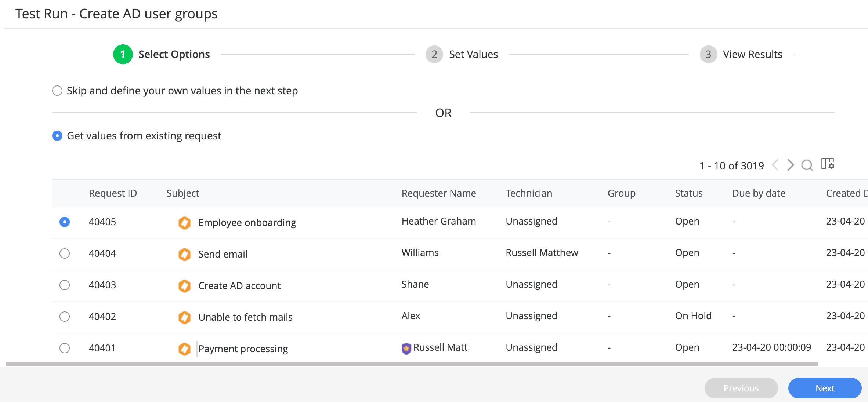This screenshot has height=405, width=868.
Task: Select Skip and define your own values option
Action: (57, 91)
